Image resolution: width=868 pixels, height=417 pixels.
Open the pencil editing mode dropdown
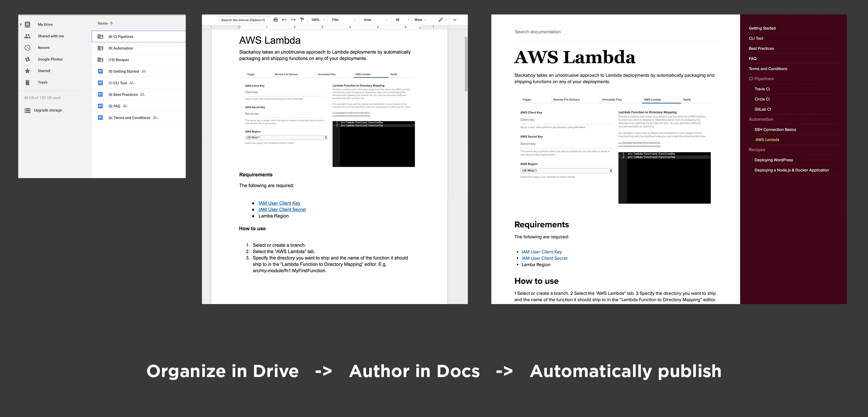point(442,20)
